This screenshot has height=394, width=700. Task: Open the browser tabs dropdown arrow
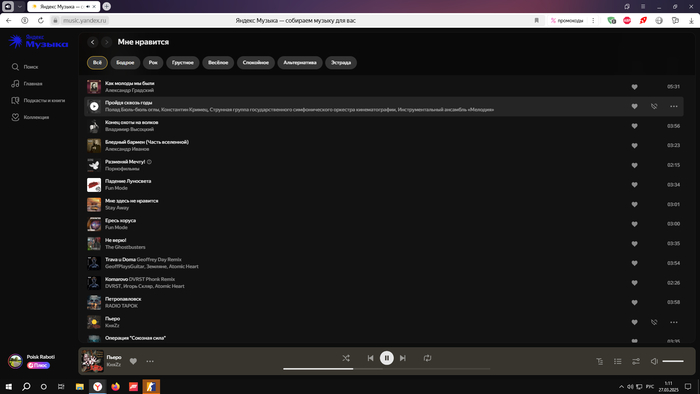pyautogui.click(x=20, y=7)
